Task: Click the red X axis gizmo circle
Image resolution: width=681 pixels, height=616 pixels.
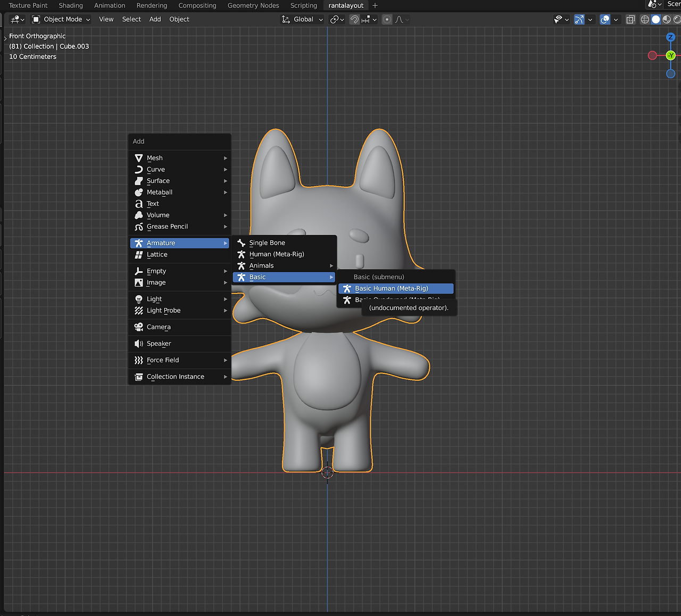Action: pyautogui.click(x=652, y=55)
